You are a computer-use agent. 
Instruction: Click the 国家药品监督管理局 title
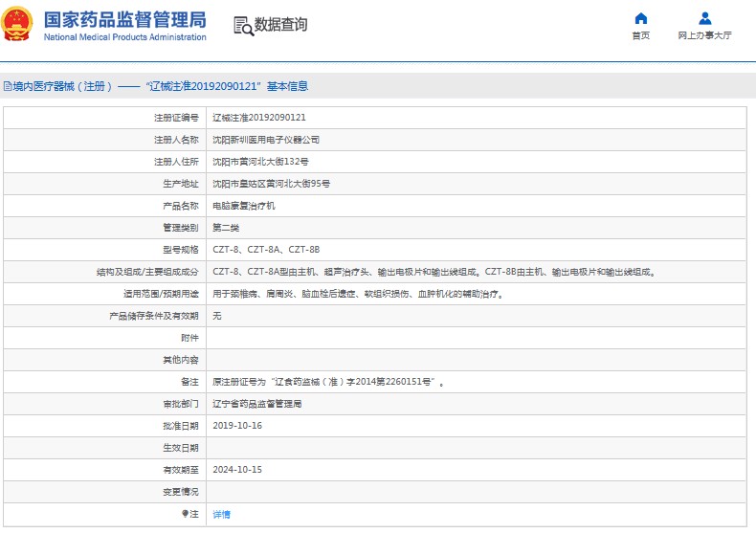[124, 20]
